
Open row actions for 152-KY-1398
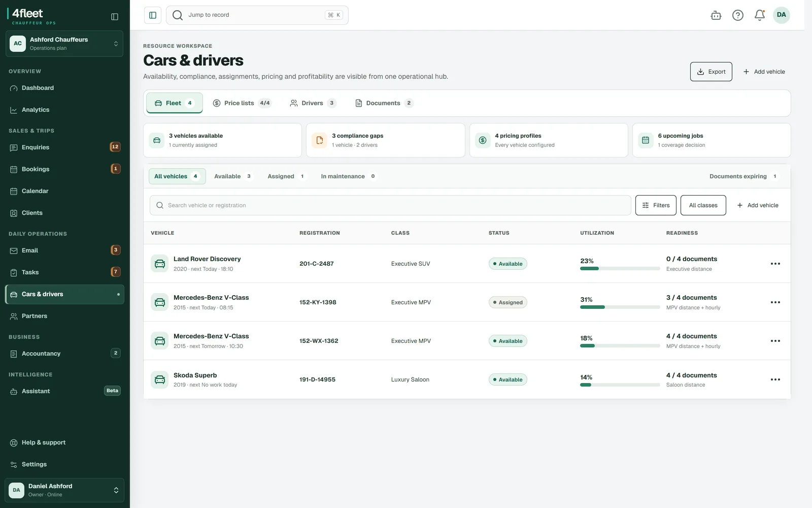tap(775, 302)
